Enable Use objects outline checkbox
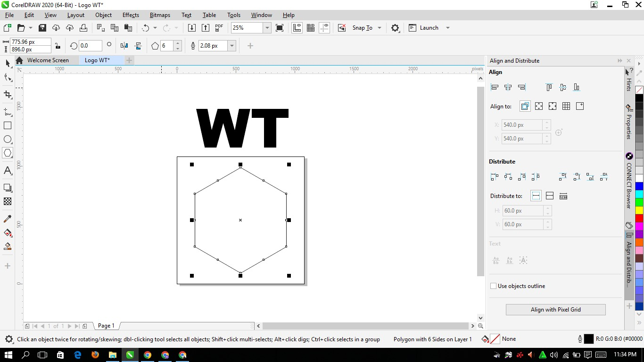 pos(493,286)
